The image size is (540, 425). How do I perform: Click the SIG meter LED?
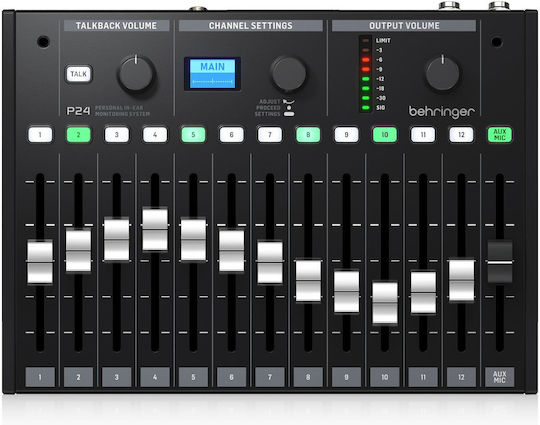(x=366, y=108)
